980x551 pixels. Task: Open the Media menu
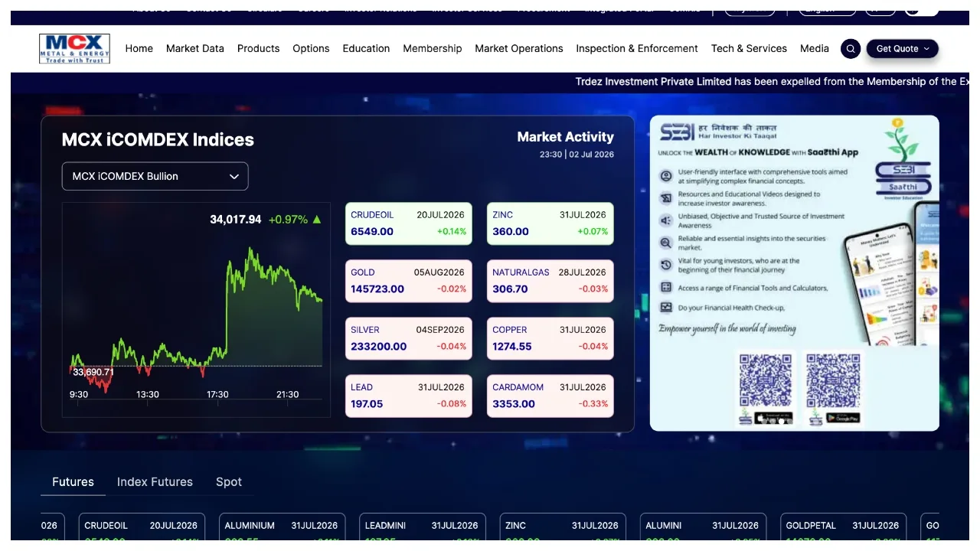815,48
